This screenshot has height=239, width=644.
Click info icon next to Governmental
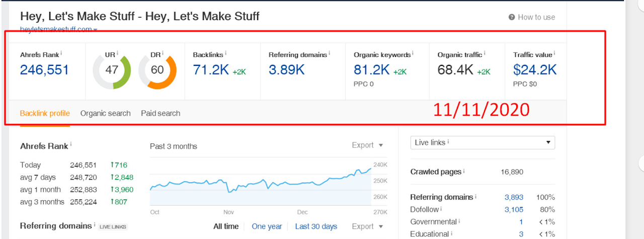click(x=459, y=221)
